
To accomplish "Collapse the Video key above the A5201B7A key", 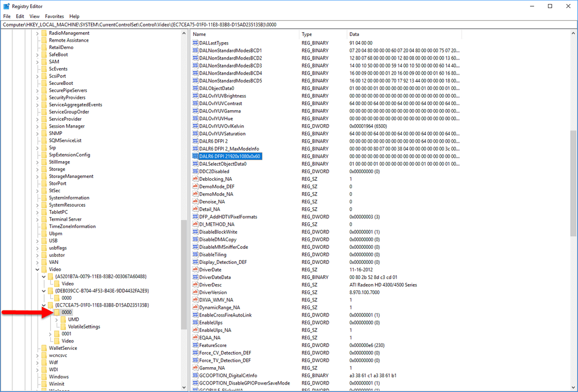I will (37, 270).
